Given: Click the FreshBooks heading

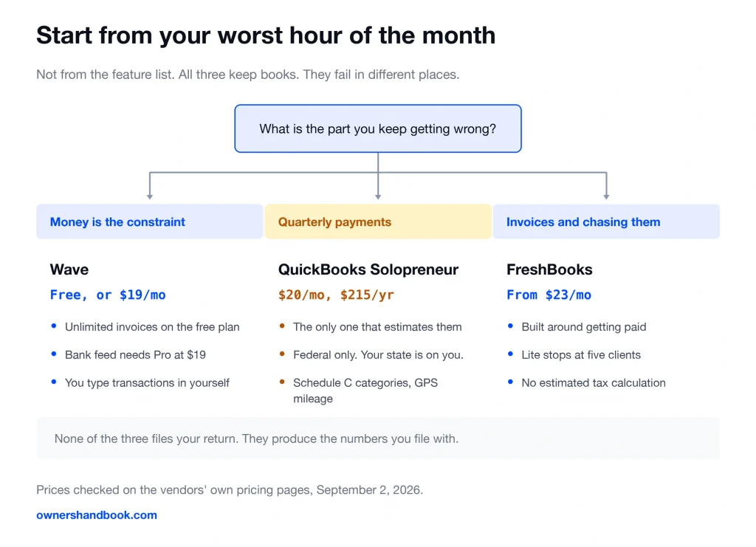Looking at the screenshot, I should point(549,269).
